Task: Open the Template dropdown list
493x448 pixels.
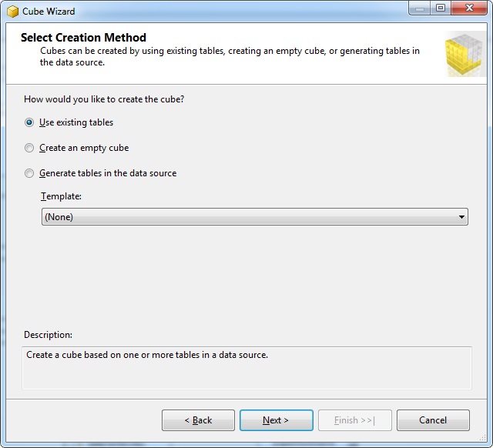Action: click(255, 217)
